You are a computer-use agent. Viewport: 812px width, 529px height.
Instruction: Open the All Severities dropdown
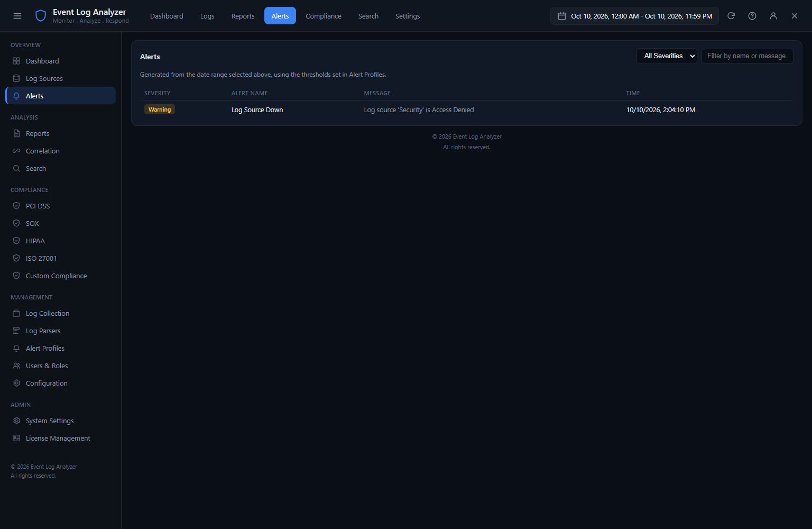point(667,56)
